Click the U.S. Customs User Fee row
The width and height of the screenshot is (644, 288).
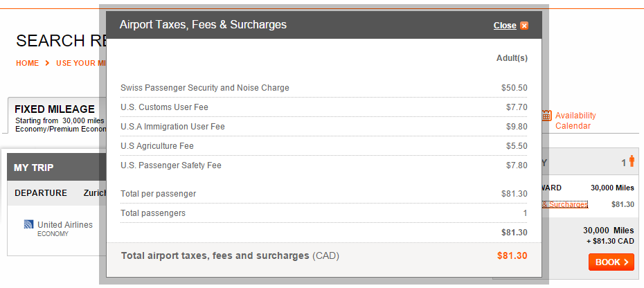point(323,107)
